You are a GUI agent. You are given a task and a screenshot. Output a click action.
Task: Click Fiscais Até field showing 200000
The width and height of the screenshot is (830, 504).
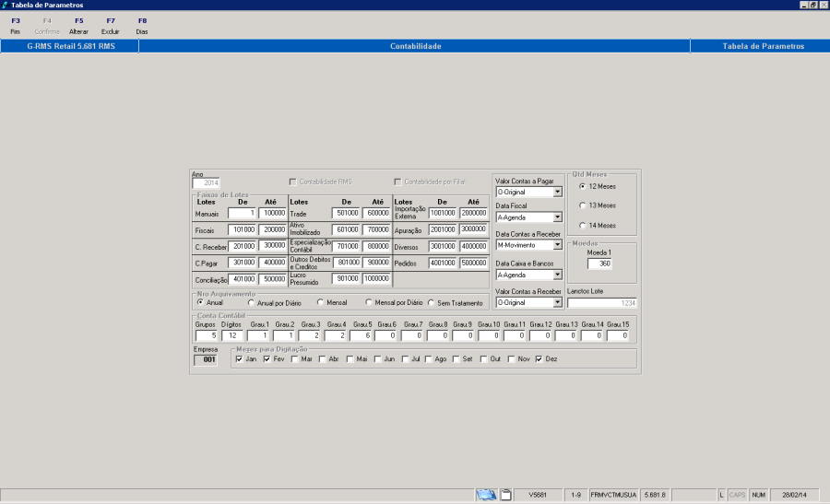click(273, 229)
